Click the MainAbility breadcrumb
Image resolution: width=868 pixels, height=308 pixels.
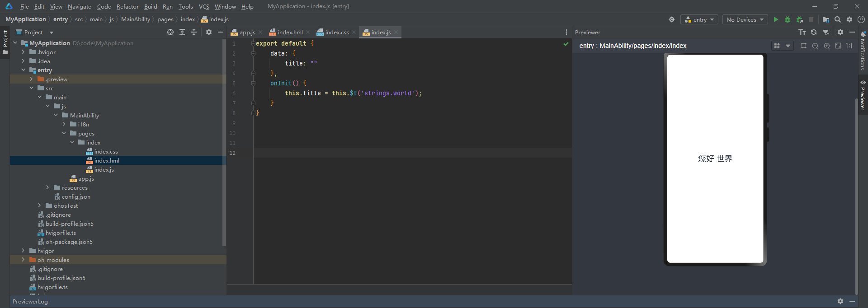(x=136, y=19)
